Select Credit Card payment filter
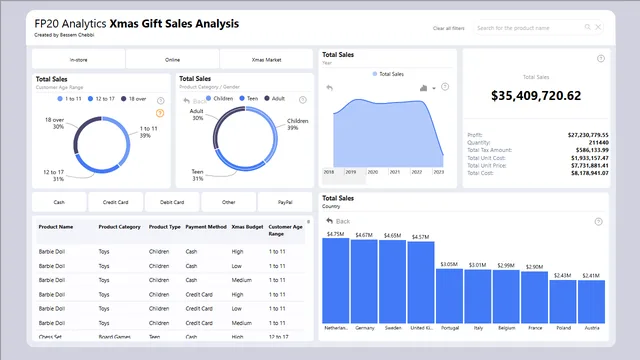 [116, 202]
